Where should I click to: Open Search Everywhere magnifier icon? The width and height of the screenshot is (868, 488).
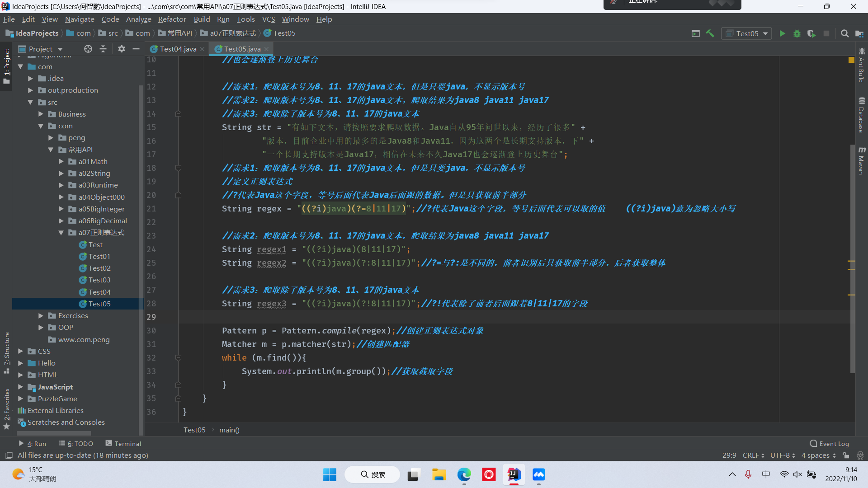tap(844, 33)
